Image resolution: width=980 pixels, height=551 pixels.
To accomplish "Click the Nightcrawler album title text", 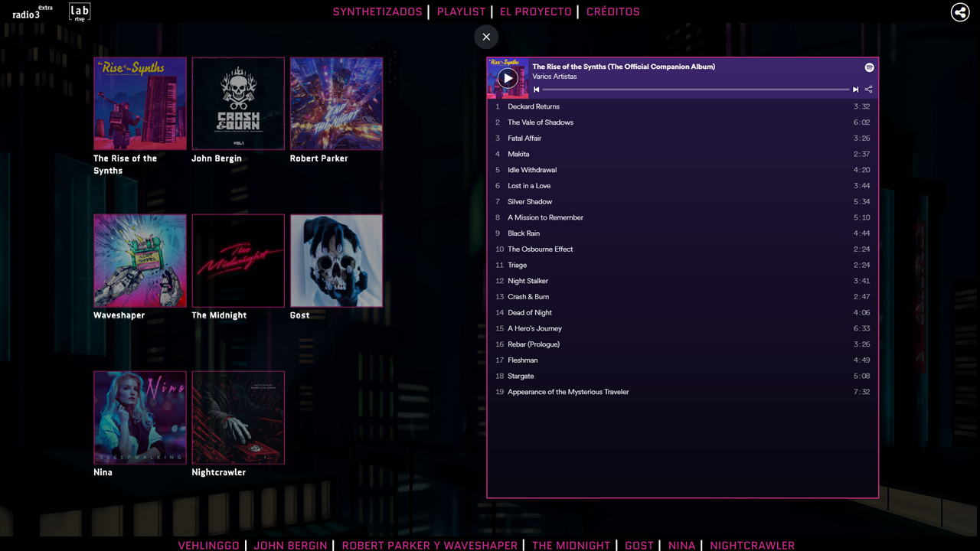I will [x=218, y=472].
